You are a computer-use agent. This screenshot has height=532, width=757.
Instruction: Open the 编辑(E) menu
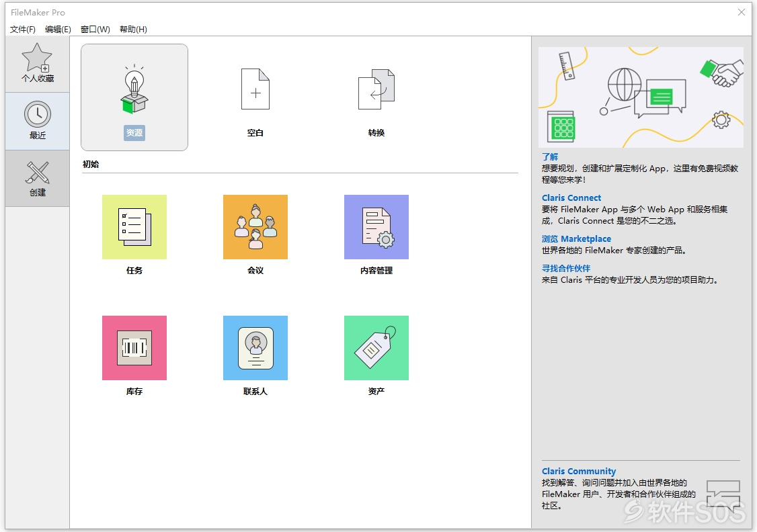[x=58, y=30]
